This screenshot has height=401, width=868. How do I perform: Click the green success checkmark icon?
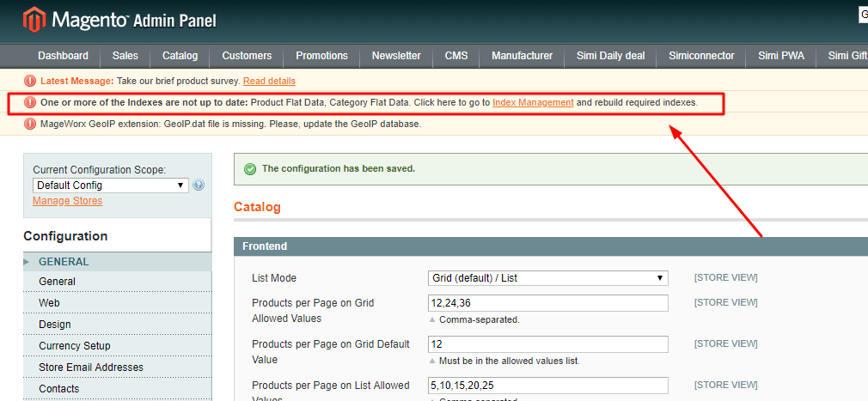pyautogui.click(x=250, y=168)
